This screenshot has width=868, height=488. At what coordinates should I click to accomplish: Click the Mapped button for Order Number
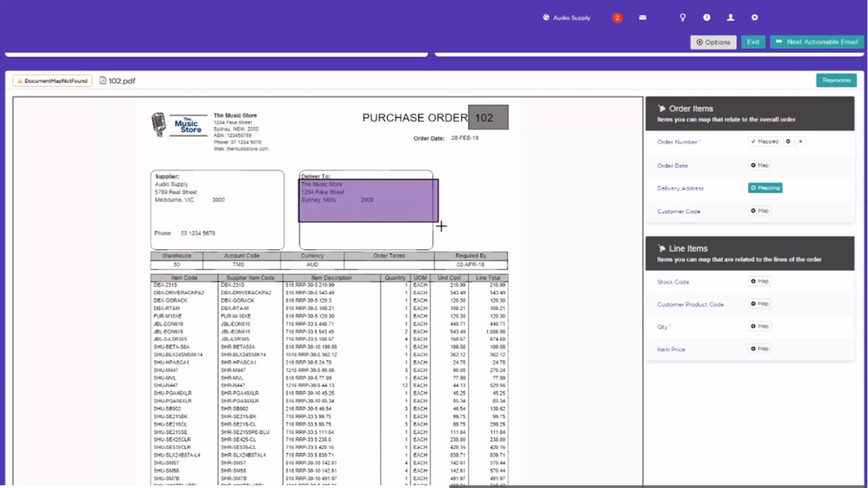click(x=764, y=142)
